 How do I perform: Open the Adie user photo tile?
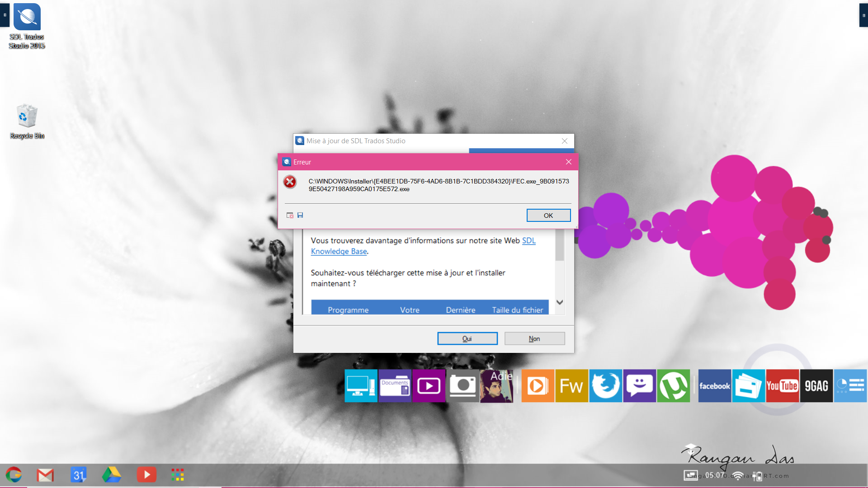coord(496,386)
